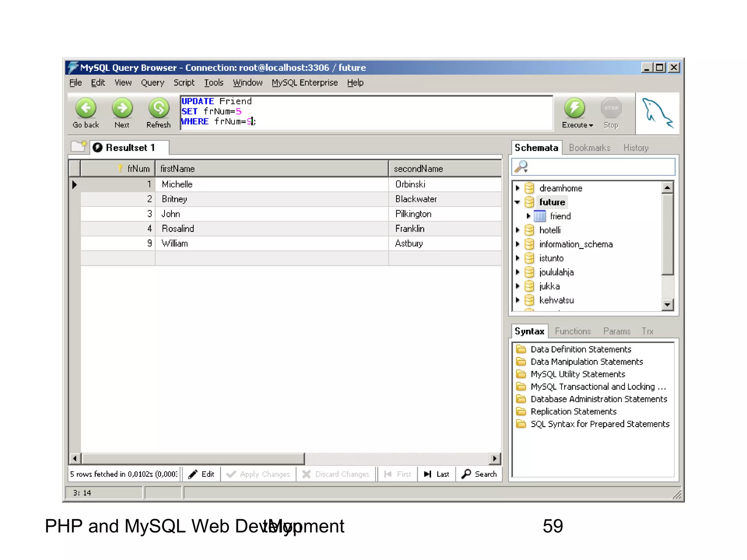Expand the information_schema node
The image size is (747, 560).
pos(517,244)
